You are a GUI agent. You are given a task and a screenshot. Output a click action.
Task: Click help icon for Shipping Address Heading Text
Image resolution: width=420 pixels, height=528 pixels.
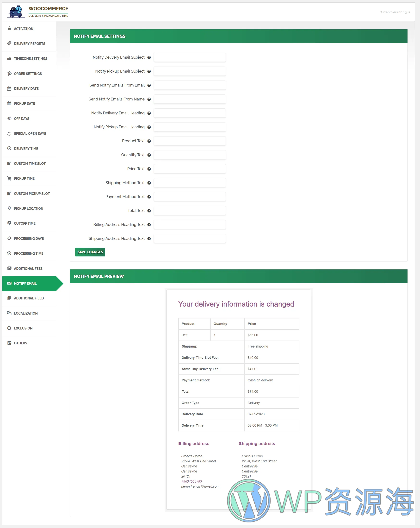point(149,239)
